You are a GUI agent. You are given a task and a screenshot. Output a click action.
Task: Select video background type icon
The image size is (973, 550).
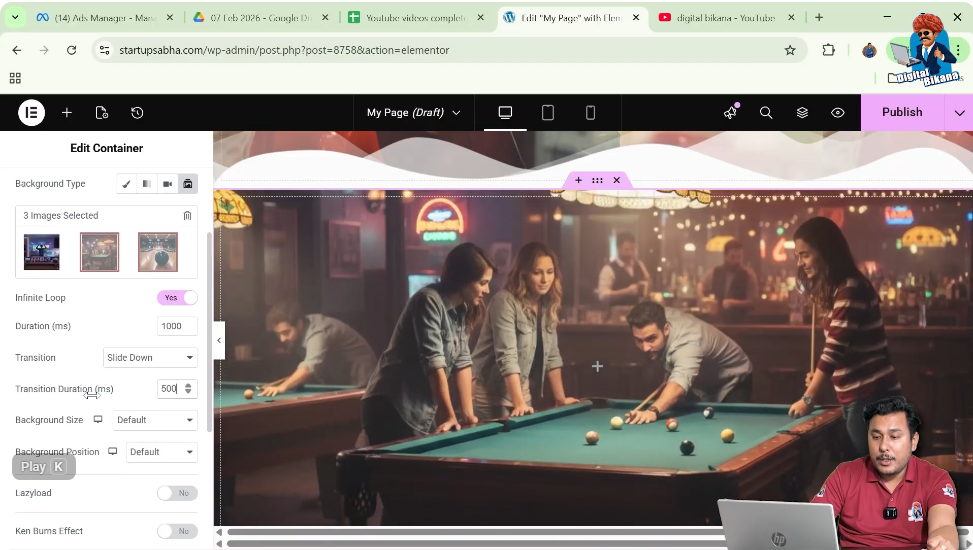[168, 184]
